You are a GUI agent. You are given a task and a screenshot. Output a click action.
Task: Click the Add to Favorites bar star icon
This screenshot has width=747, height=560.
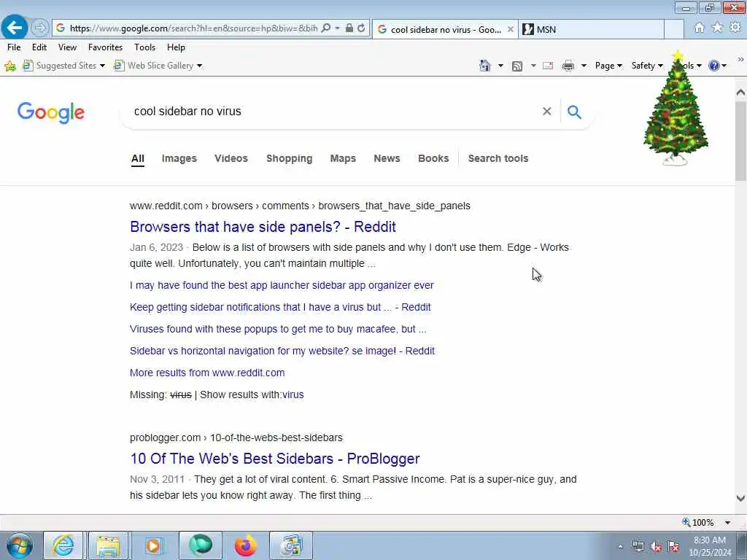click(x=10, y=66)
